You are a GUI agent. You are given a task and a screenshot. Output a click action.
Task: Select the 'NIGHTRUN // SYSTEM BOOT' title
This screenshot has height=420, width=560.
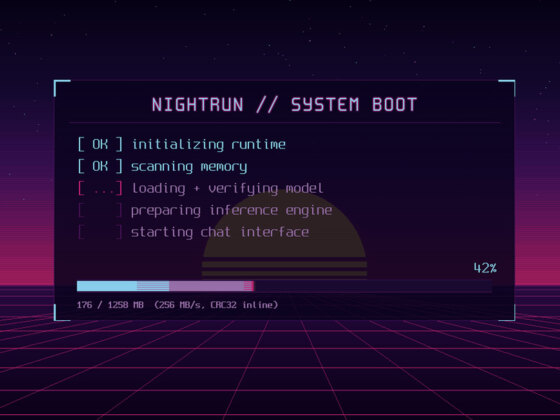pyautogui.click(x=285, y=105)
